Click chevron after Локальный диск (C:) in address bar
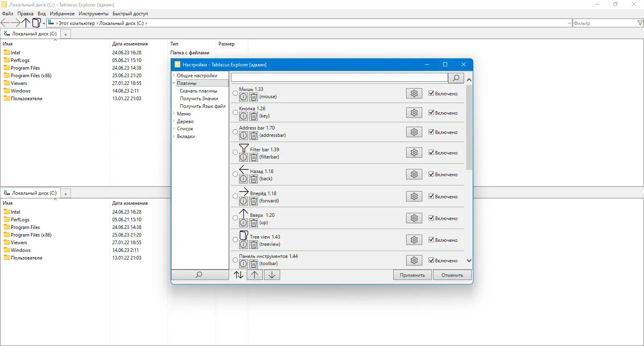The width and height of the screenshot is (644, 346). [x=146, y=23]
